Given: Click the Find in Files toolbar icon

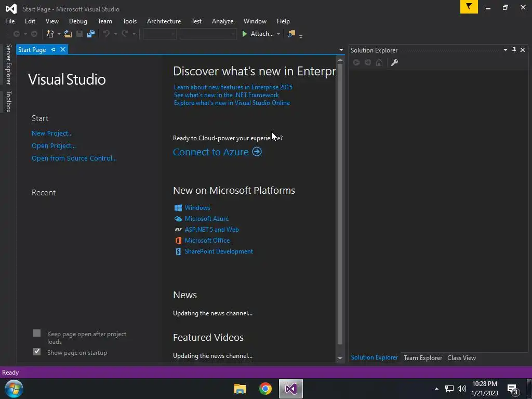Looking at the screenshot, I should coord(291,34).
